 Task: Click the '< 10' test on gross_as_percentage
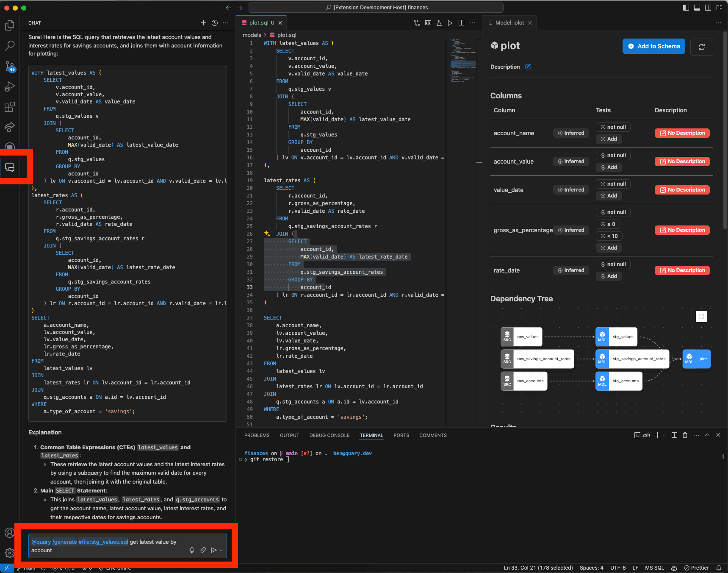tap(609, 236)
